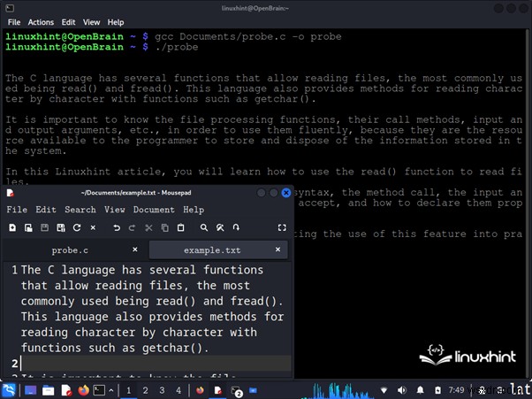Viewport: 532px width, 399px height.
Task: Open Mousepad File menu
Action: [x=17, y=210]
